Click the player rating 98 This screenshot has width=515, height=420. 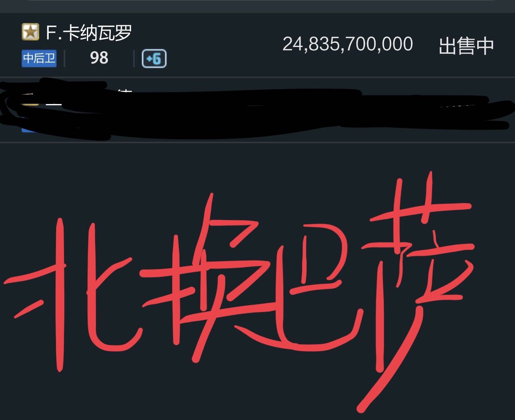[x=99, y=58]
